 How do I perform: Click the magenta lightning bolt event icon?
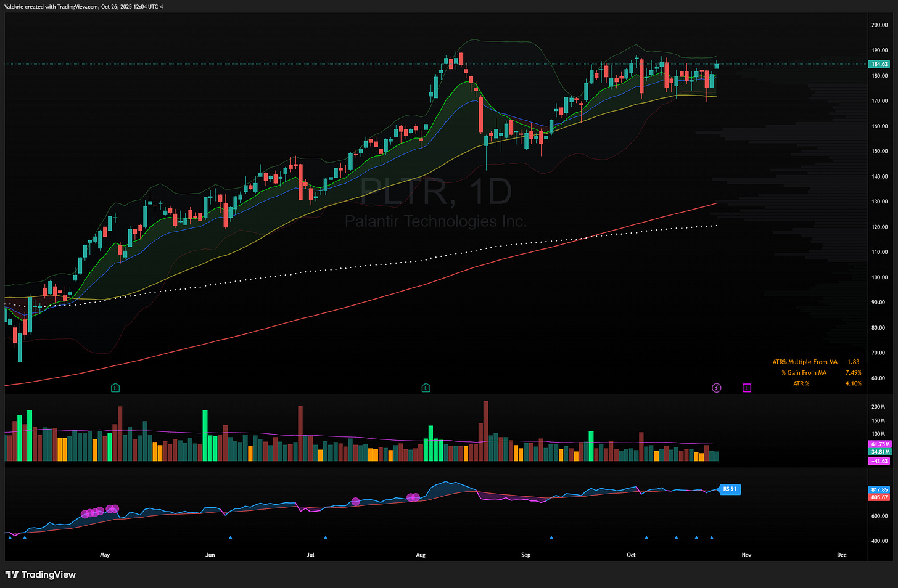[716, 388]
